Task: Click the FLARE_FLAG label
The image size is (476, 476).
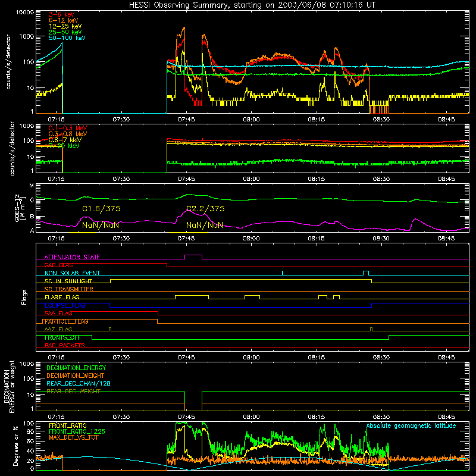Action: coord(62,297)
